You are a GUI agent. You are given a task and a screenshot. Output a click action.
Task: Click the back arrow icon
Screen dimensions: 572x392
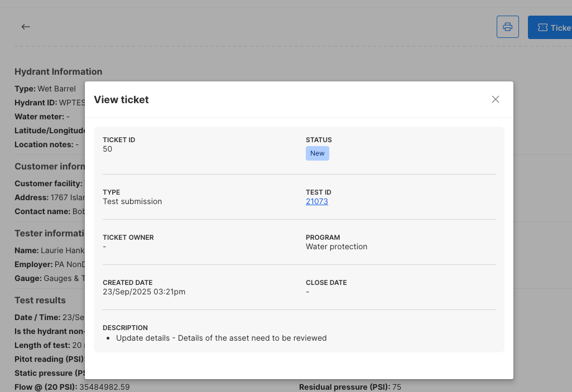point(26,27)
